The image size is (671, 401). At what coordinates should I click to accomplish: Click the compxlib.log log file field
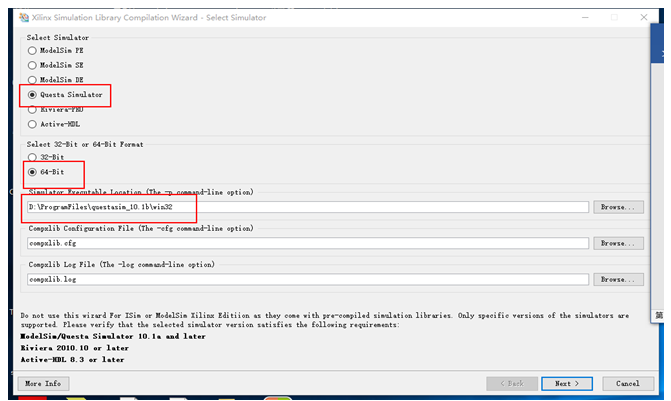[308, 279]
